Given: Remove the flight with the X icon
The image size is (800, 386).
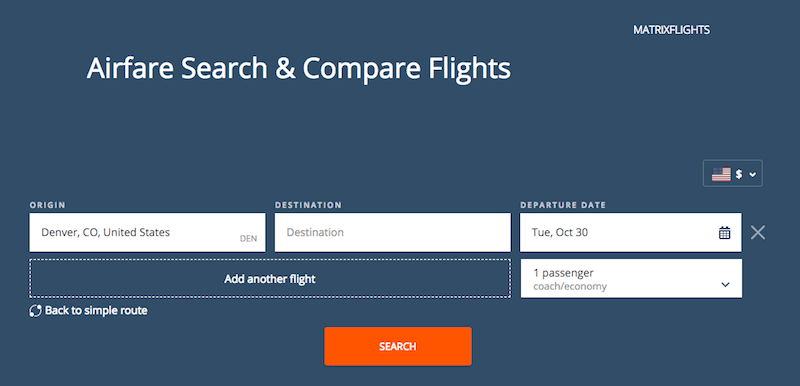Looking at the screenshot, I should pos(758,233).
